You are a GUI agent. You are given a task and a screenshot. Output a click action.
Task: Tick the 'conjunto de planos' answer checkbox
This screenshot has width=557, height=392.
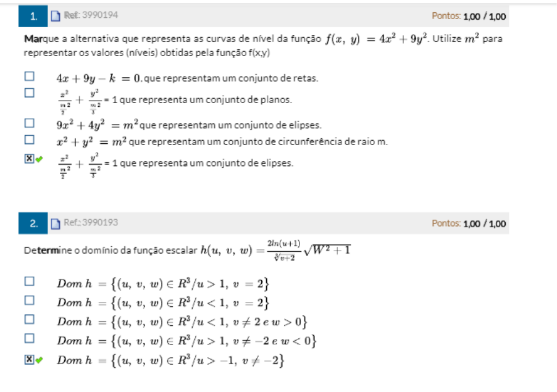pos(29,93)
